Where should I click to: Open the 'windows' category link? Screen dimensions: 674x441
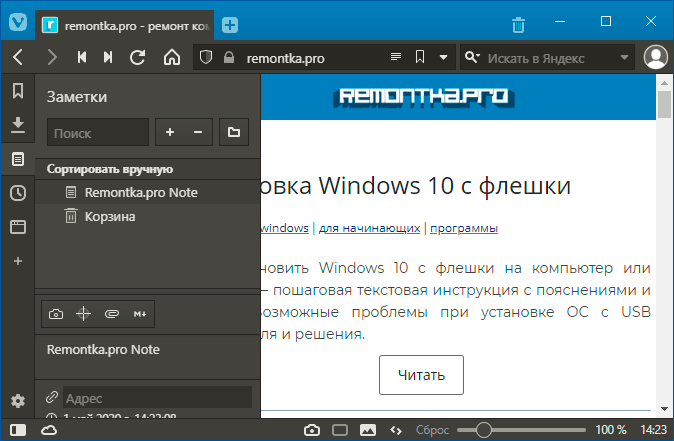pyautogui.click(x=285, y=228)
